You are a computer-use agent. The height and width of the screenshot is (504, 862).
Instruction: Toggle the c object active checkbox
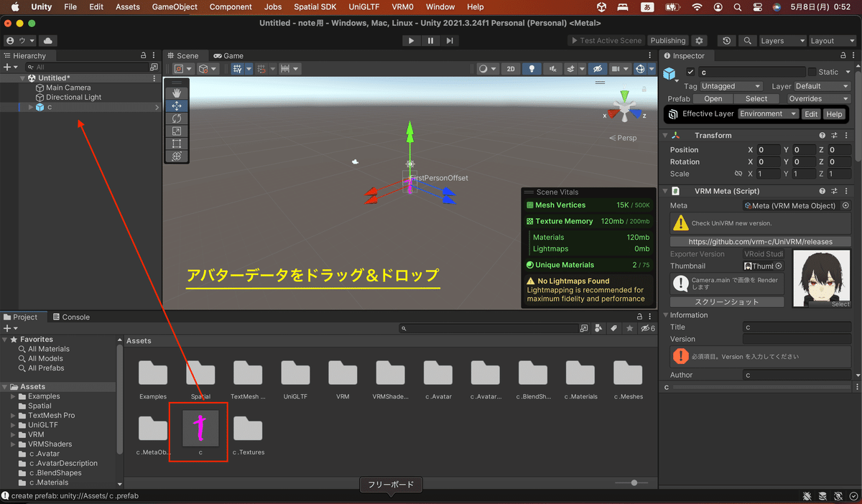tap(690, 72)
